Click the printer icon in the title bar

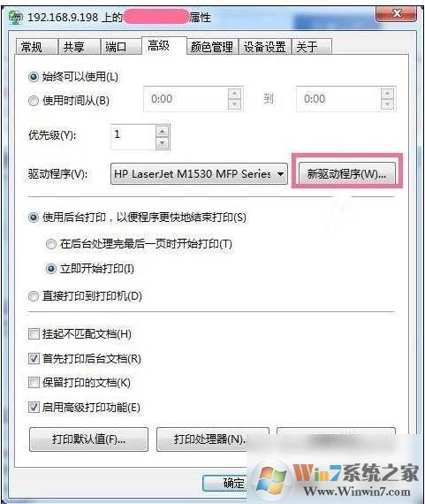[15, 17]
